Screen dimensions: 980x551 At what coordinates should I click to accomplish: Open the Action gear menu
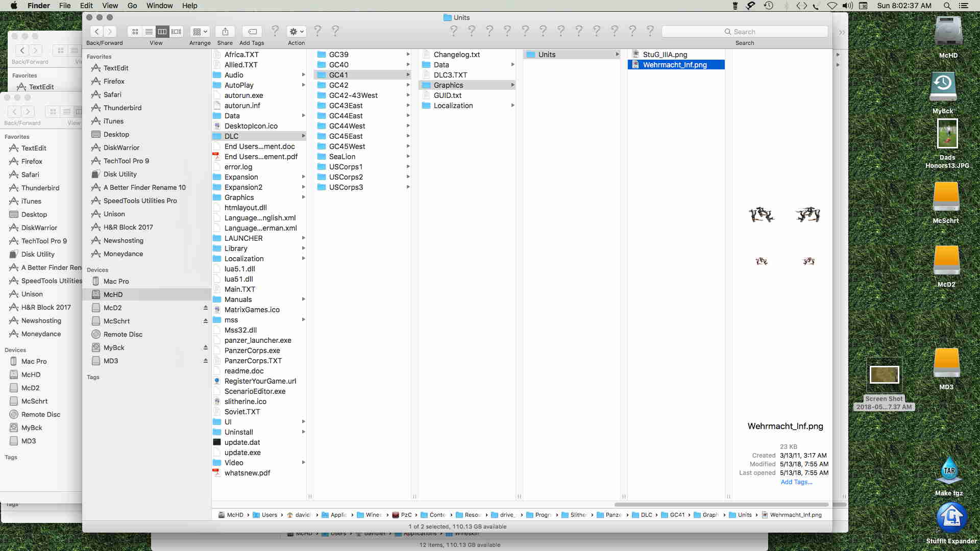[297, 32]
